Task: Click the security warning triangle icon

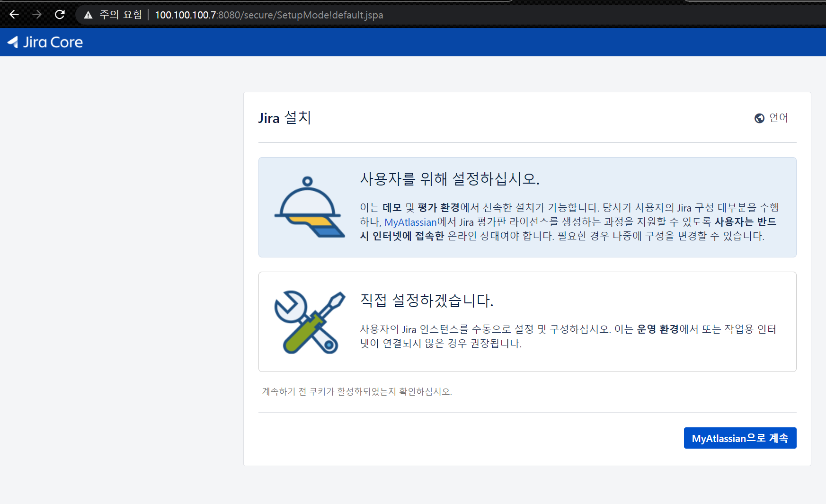Action: (x=88, y=15)
